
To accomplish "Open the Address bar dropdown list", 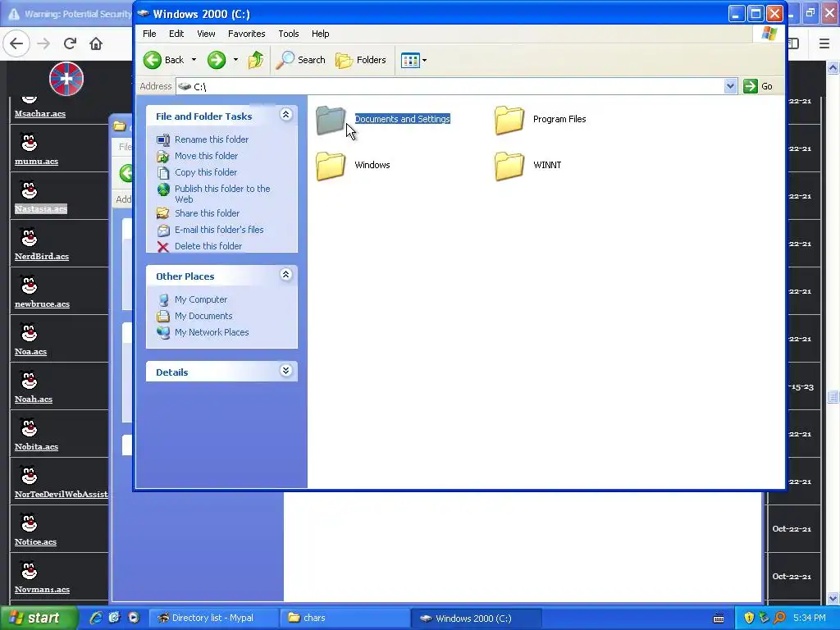I will pyautogui.click(x=730, y=86).
